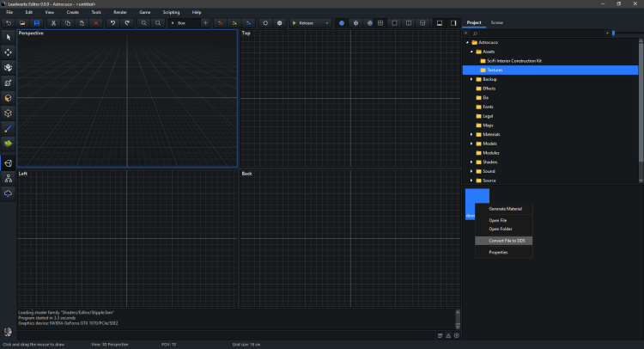
Task: Select the Shaders folder
Action: [x=489, y=162]
